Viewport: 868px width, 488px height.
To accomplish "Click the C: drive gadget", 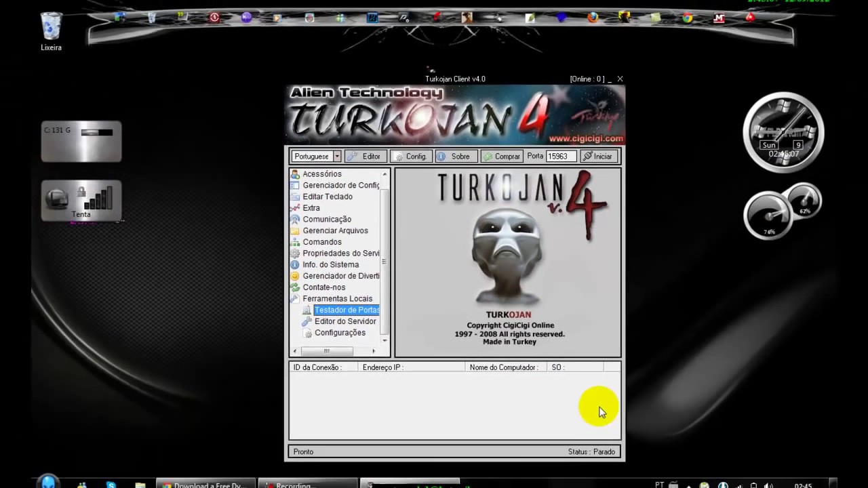I will 81,142.
